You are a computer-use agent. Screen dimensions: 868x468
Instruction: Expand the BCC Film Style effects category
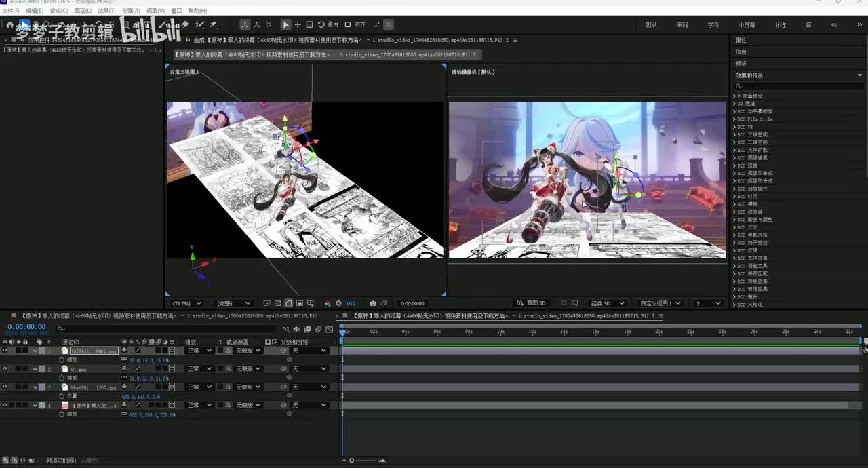point(734,119)
